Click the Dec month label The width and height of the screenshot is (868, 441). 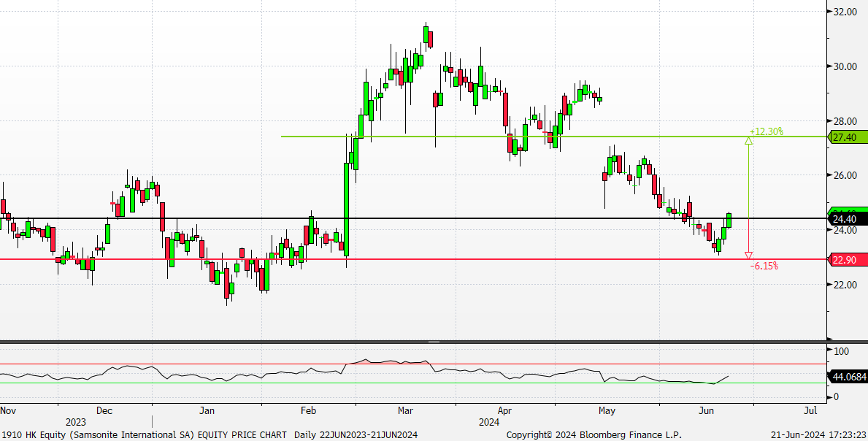click(104, 410)
